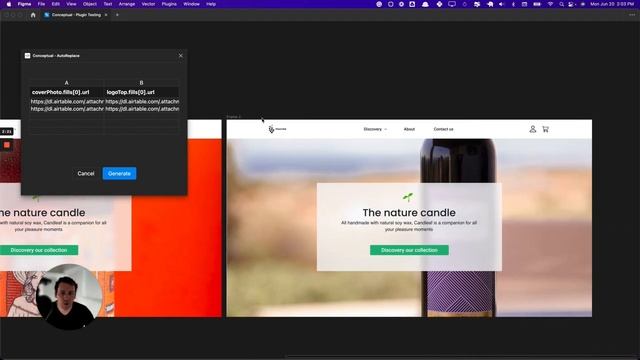Image resolution: width=640 pixels, height=360 pixels.
Task: Open the File menu
Action: [x=41, y=4]
